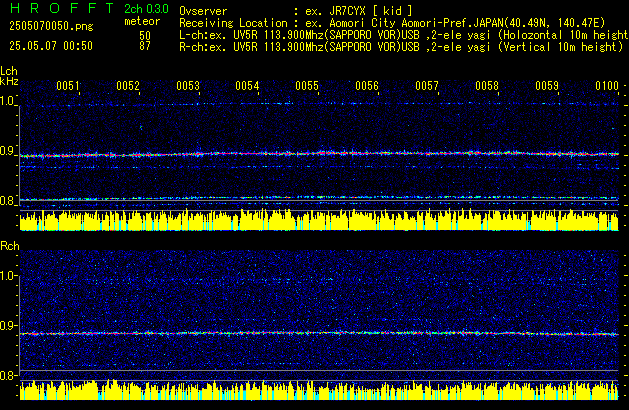This screenshot has height=410, width=629.
Task: Click the Lch channel label
Action: [x=9, y=71]
